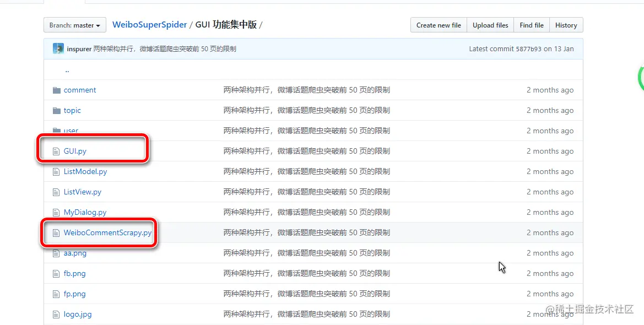Click the file icon beside fp.png
The height and width of the screenshot is (325, 644).
point(56,294)
